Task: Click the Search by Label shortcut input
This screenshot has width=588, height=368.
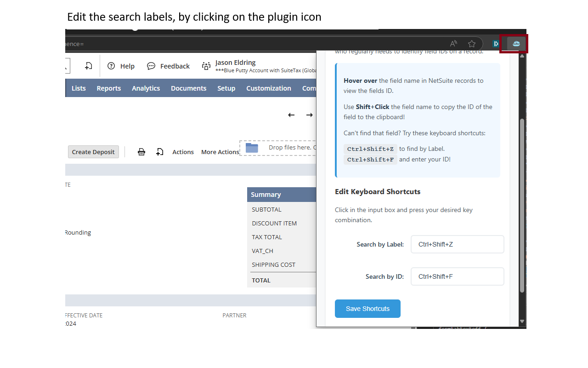Action: tap(458, 244)
